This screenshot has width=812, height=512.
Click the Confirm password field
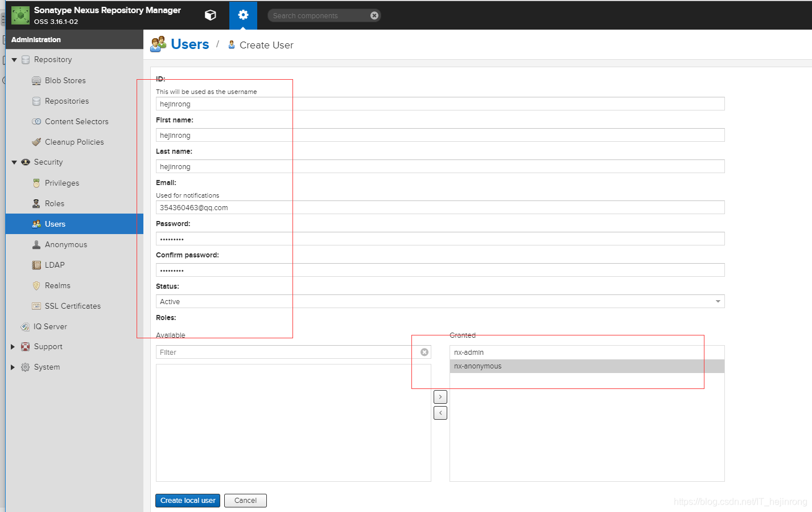pyautogui.click(x=440, y=270)
